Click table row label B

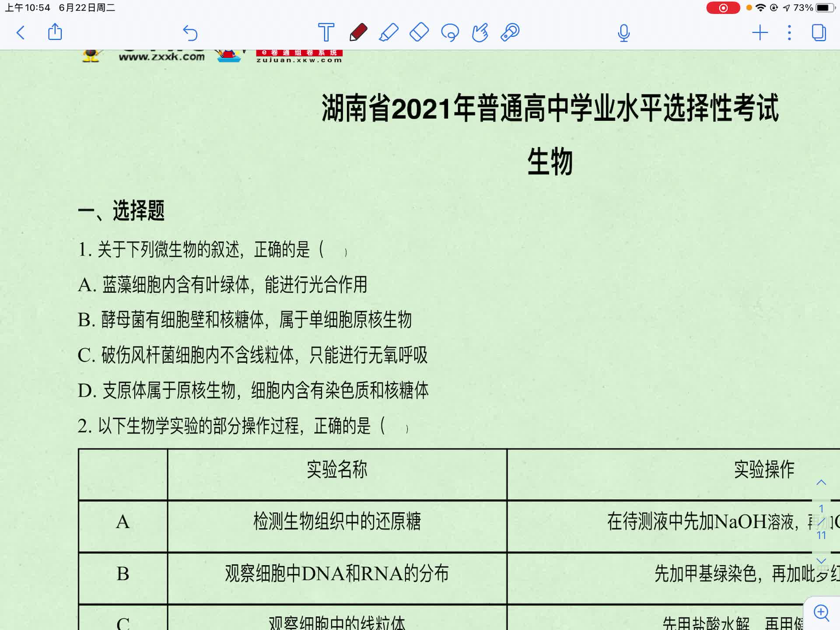point(123,574)
